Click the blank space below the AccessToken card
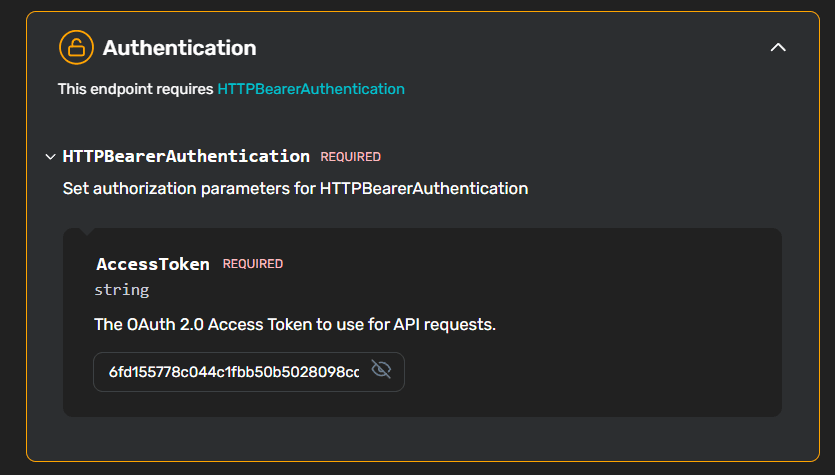The width and height of the screenshot is (835, 475). coord(422,438)
